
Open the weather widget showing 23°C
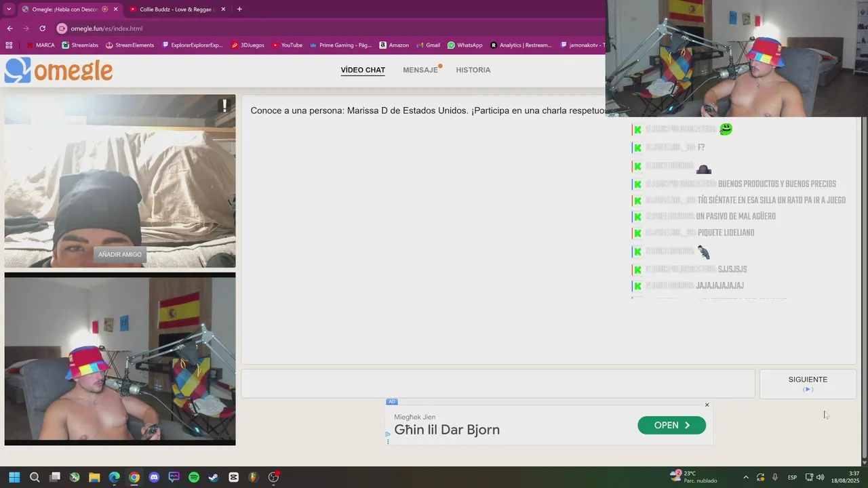693,477
